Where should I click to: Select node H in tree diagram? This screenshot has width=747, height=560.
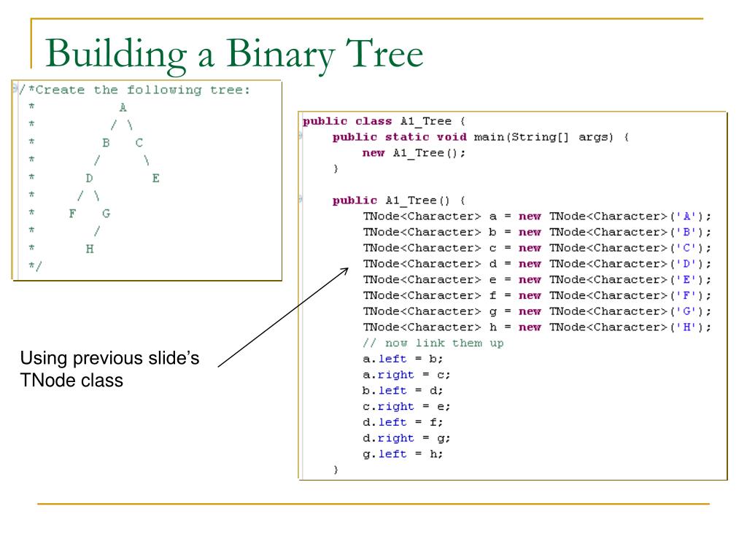(x=90, y=249)
